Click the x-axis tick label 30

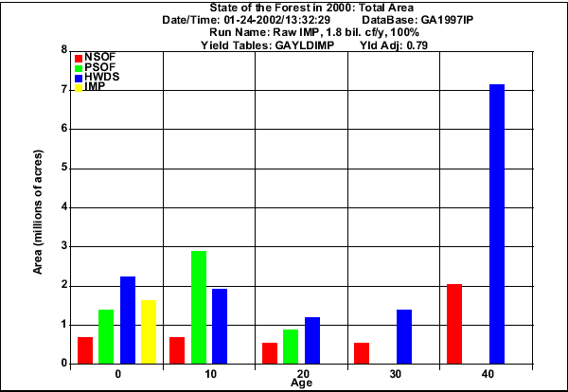tap(393, 374)
